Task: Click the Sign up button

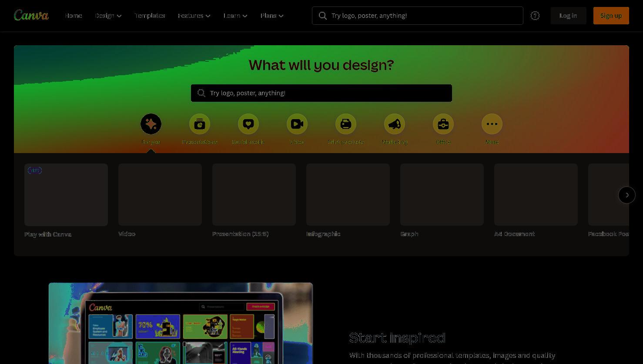Action: (x=611, y=16)
